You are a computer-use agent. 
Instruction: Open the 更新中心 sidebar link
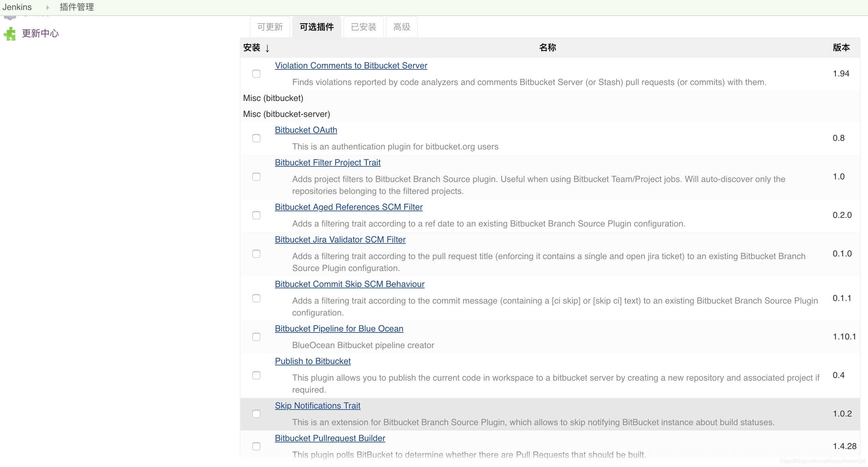click(40, 33)
